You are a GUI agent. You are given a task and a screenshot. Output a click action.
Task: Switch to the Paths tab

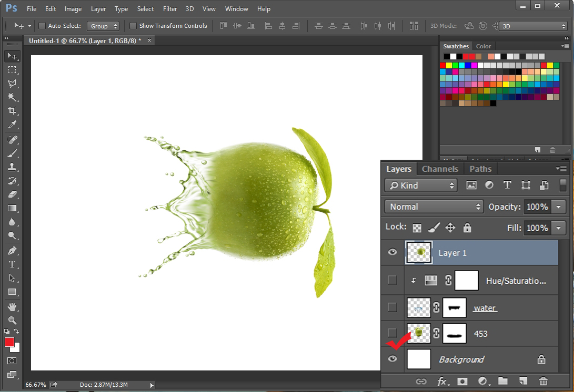tap(481, 169)
